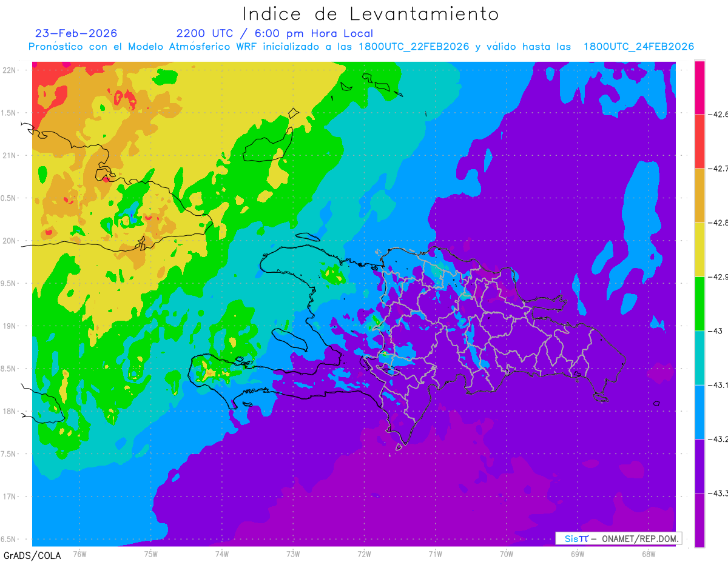Click the "1800UTC_24FEB2026" valid-until time
Viewport: 728px width, 562px height.
[639, 47]
